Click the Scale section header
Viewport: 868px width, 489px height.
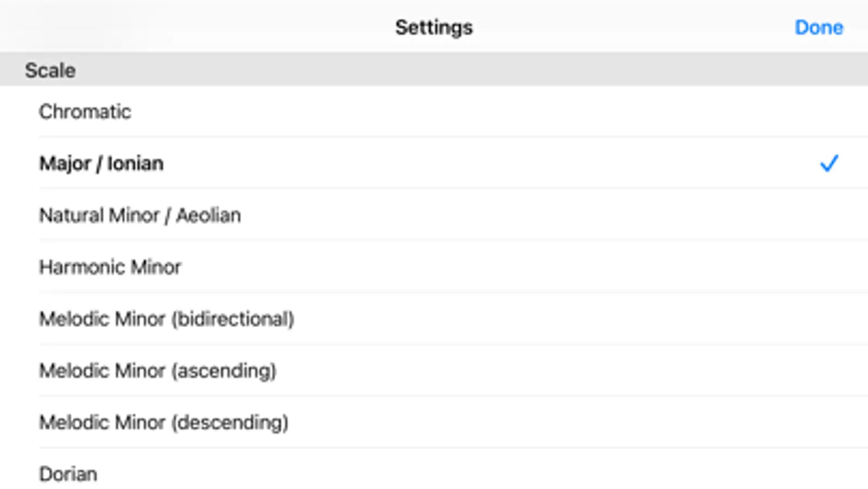[x=50, y=70]
